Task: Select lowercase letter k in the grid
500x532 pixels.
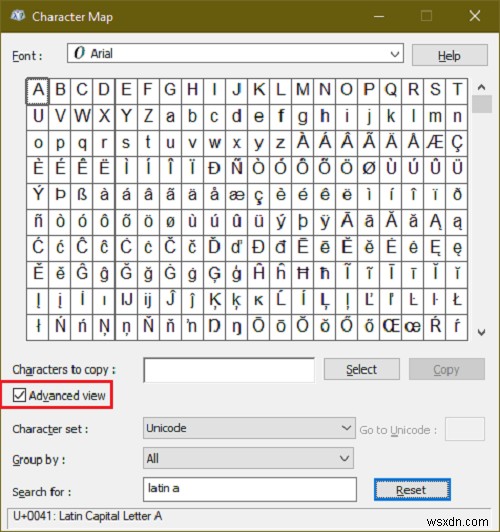Action: [391, 117]
